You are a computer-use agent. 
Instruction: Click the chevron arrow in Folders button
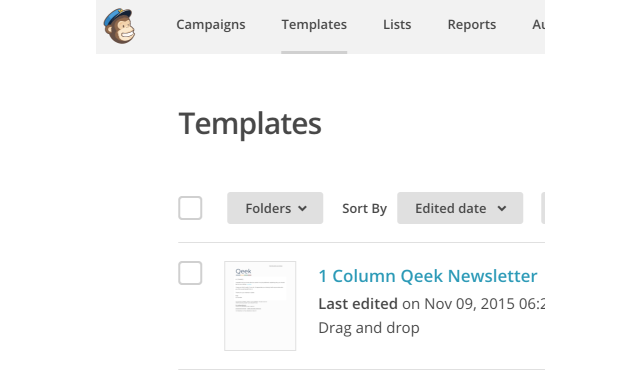pyautogui.click(x=302, y=209)
